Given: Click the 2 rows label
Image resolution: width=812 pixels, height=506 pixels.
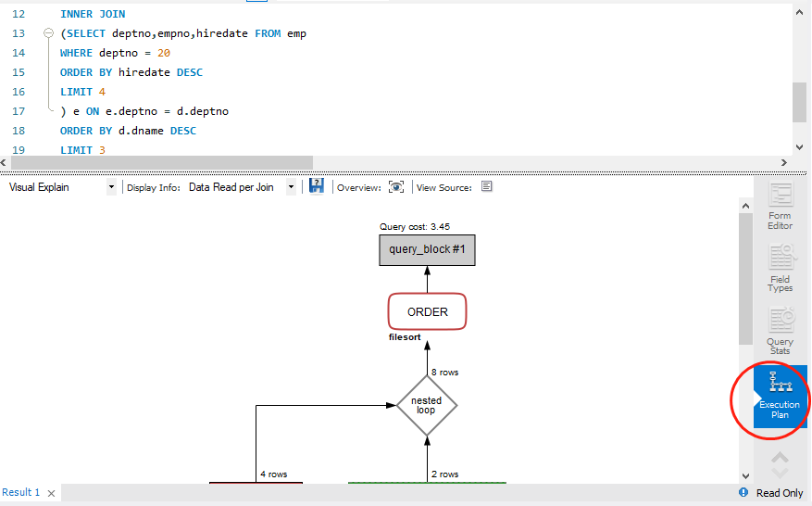Looking at the screenshot, I should (444, 474).
